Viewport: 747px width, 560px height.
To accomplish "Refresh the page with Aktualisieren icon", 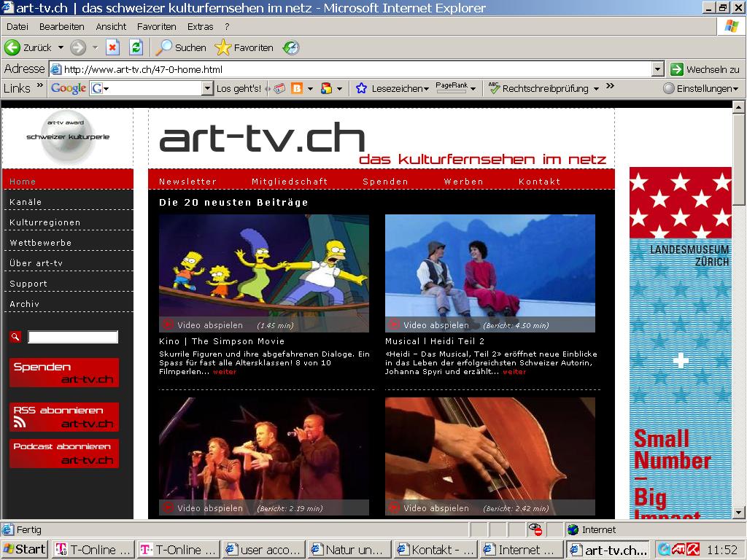I will [136, 49].
